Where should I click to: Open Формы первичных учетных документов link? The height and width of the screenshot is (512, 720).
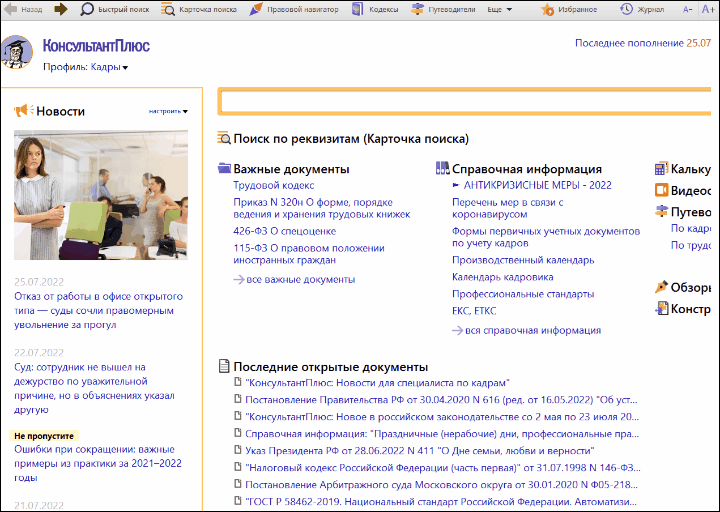click(546, 237)
